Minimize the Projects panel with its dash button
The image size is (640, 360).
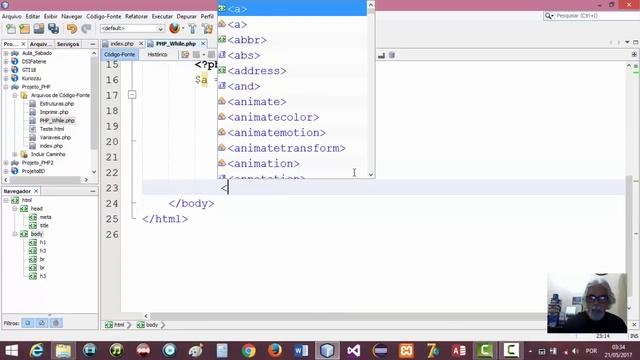(93, 44)
